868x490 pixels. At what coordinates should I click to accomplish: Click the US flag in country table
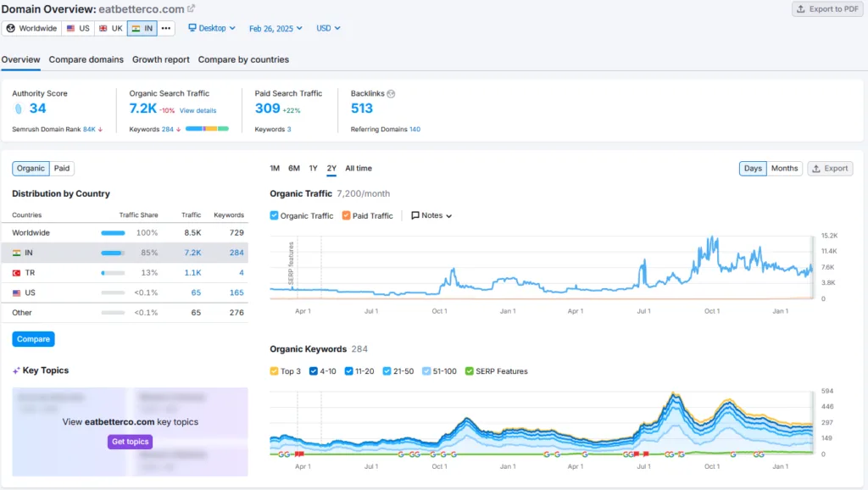click(17, 292)
